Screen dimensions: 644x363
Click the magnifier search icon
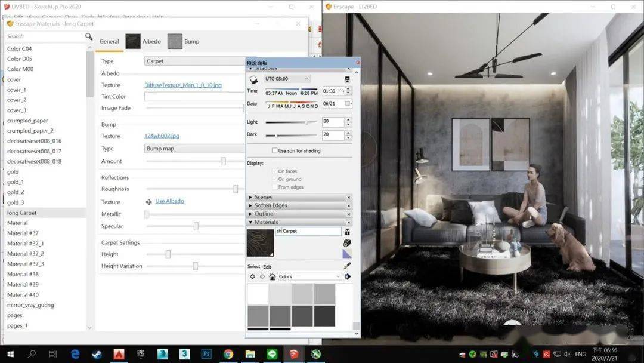point(89,36)
